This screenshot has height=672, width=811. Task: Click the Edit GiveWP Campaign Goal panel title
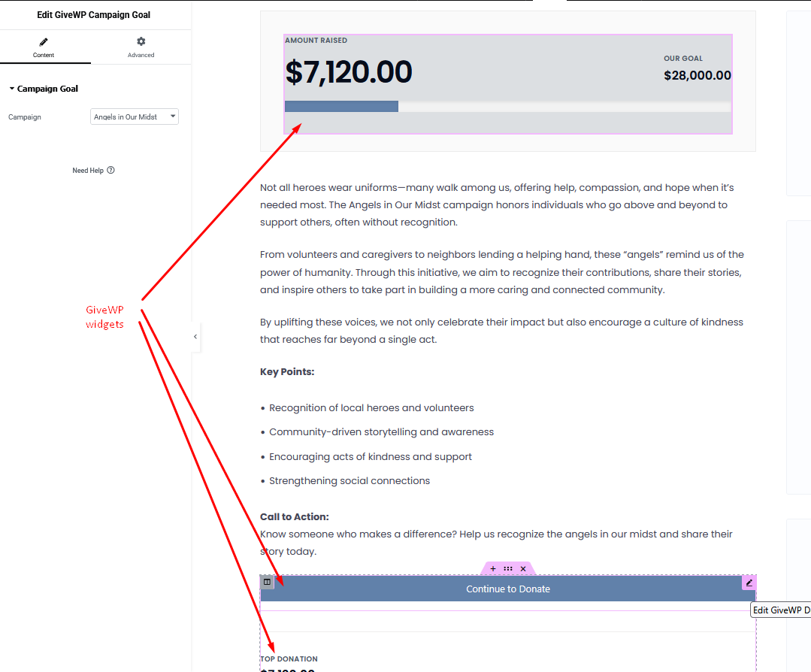[95, 15]
